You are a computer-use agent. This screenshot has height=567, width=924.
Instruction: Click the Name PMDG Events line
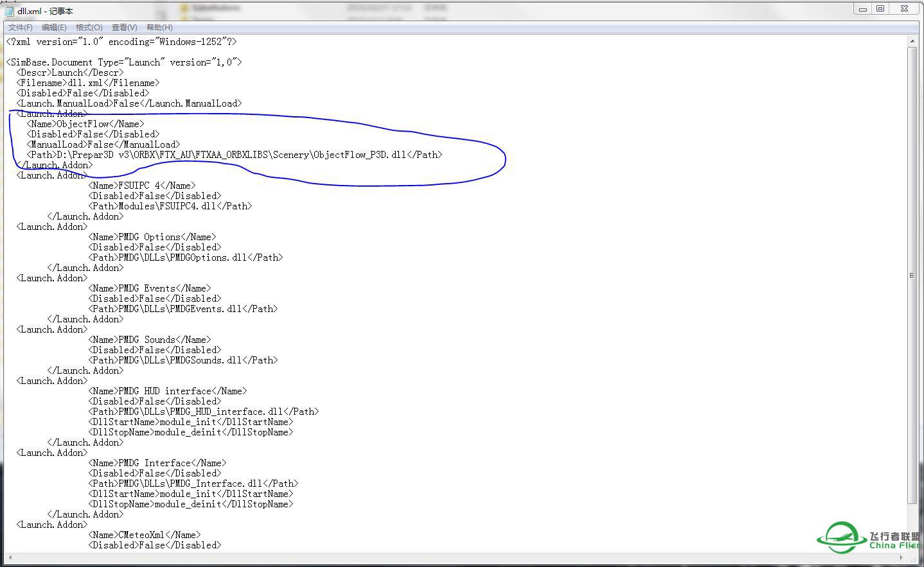(150, 288)
